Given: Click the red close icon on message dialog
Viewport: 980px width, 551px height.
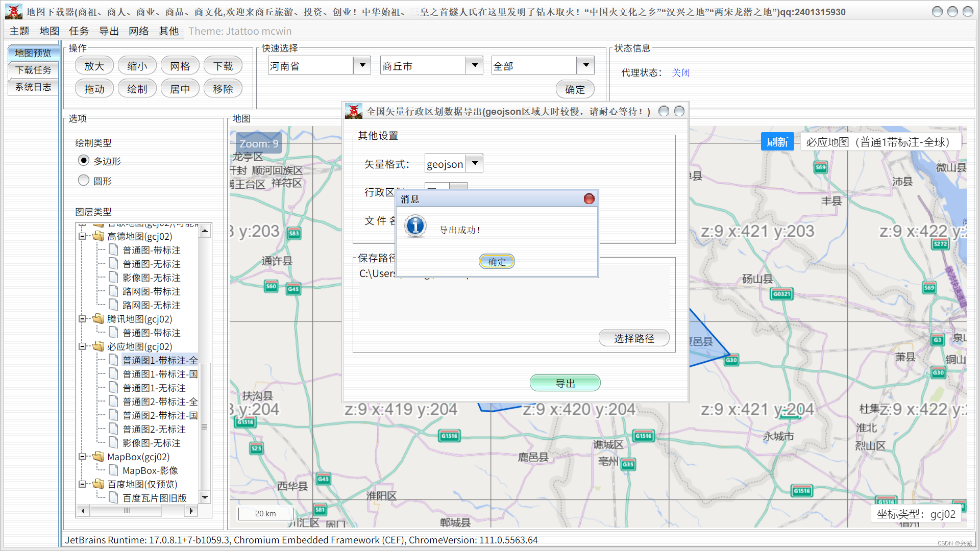Looking at the screenshot, I should (589, 199).
